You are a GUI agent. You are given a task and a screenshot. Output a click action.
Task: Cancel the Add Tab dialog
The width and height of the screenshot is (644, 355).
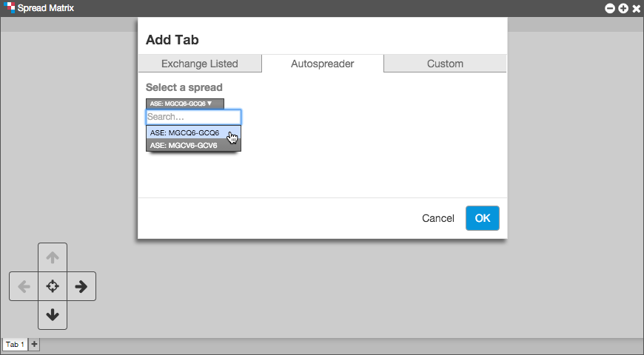[437, 218]
